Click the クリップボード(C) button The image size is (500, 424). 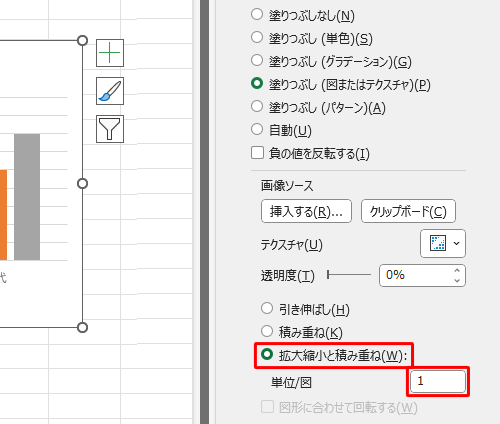click(408, 211)
